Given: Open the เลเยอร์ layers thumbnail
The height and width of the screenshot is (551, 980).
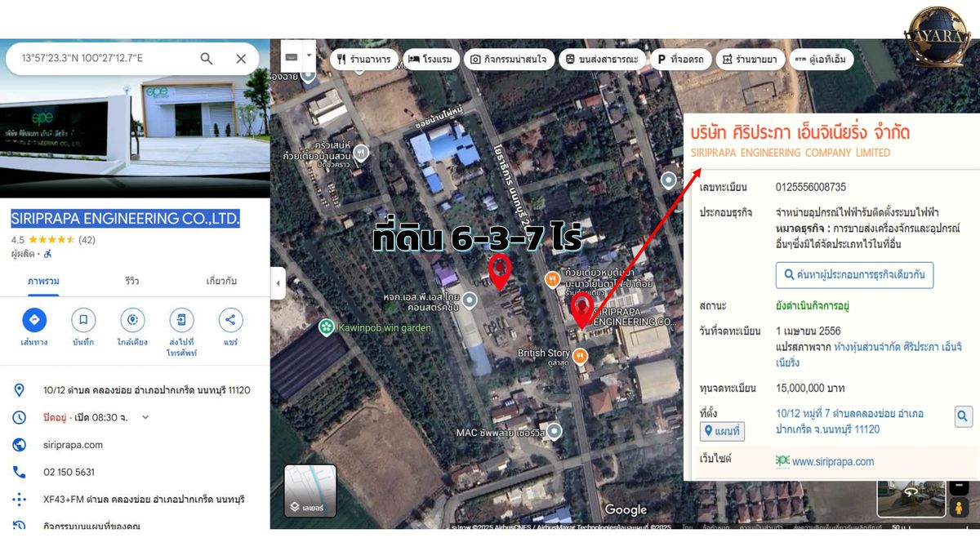Looking at the screenshot, I should [x=310, y=491].
